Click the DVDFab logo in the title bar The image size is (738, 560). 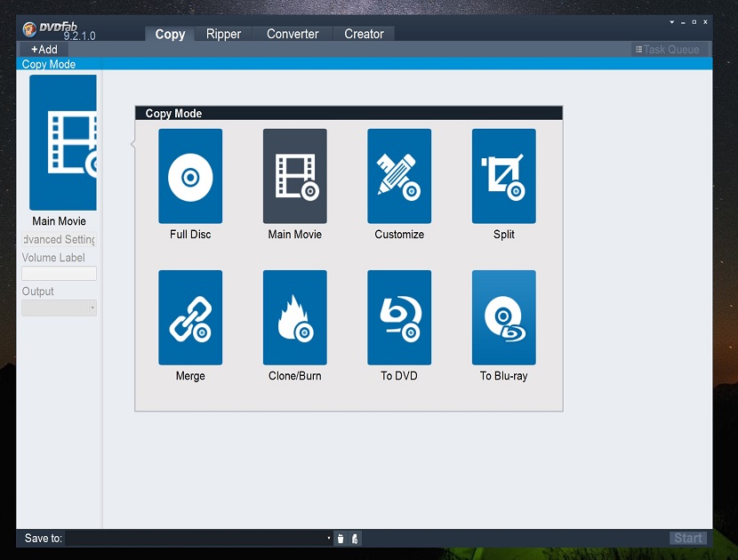(x=30, y=29)
